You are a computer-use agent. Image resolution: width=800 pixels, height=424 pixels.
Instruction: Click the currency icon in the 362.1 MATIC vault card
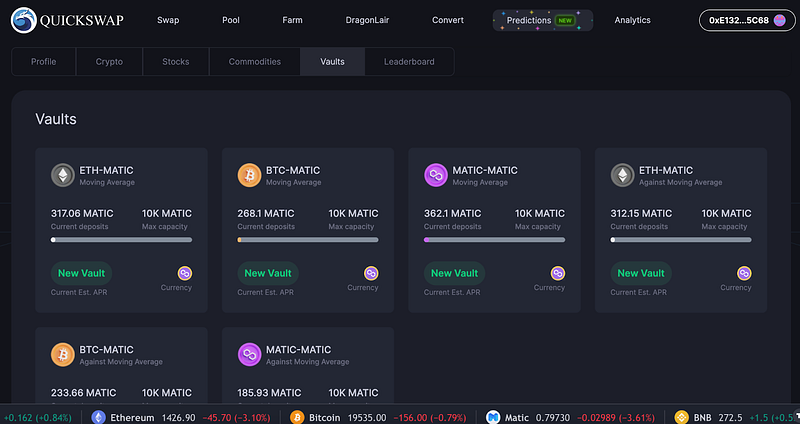558,273
